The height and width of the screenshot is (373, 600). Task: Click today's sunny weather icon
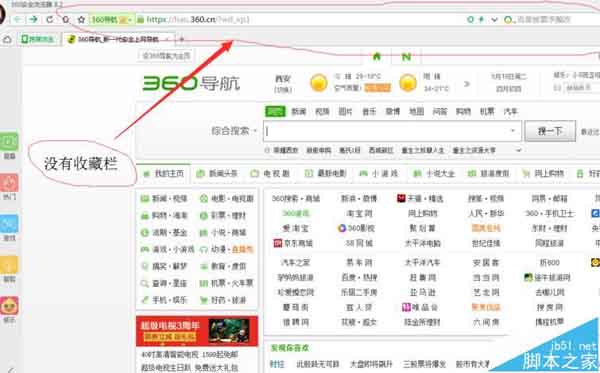tap(319, 83)
